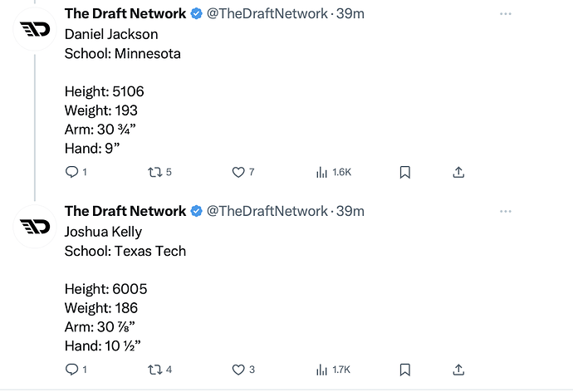The height and width of the screenshot is (392, 573).
Task: Open The Draft Network avatar on first tweet
Action: click(34, 30)
